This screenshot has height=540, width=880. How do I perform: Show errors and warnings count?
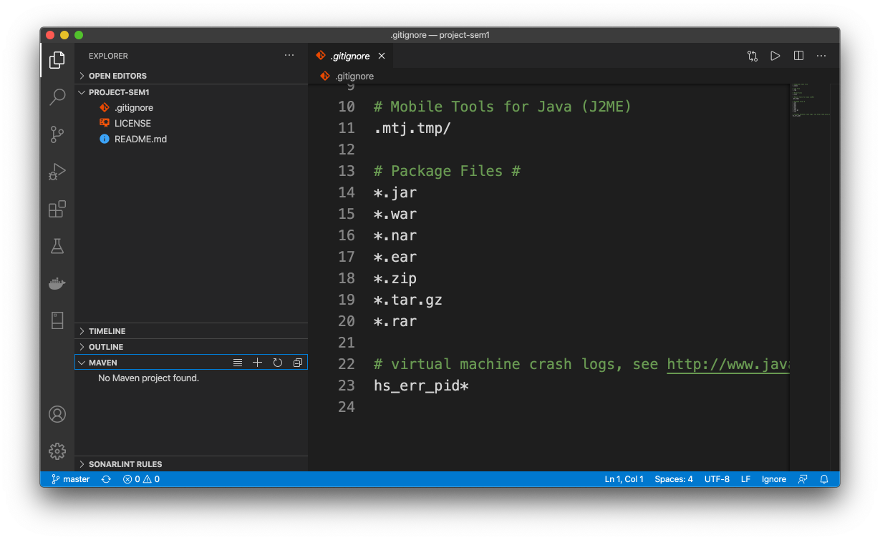click(x=141, y=479)
